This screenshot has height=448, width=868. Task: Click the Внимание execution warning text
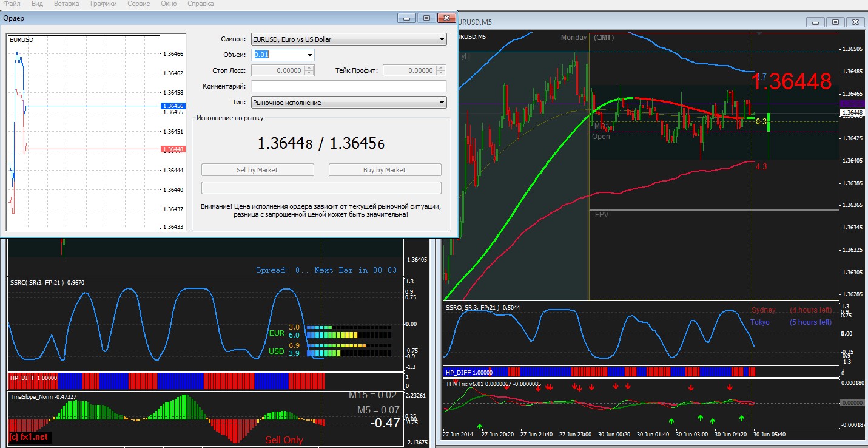tap(321, 210)
